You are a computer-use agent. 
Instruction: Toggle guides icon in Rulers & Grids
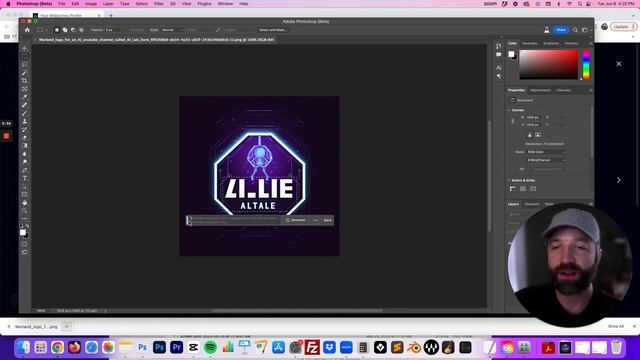tap(533, 189)
